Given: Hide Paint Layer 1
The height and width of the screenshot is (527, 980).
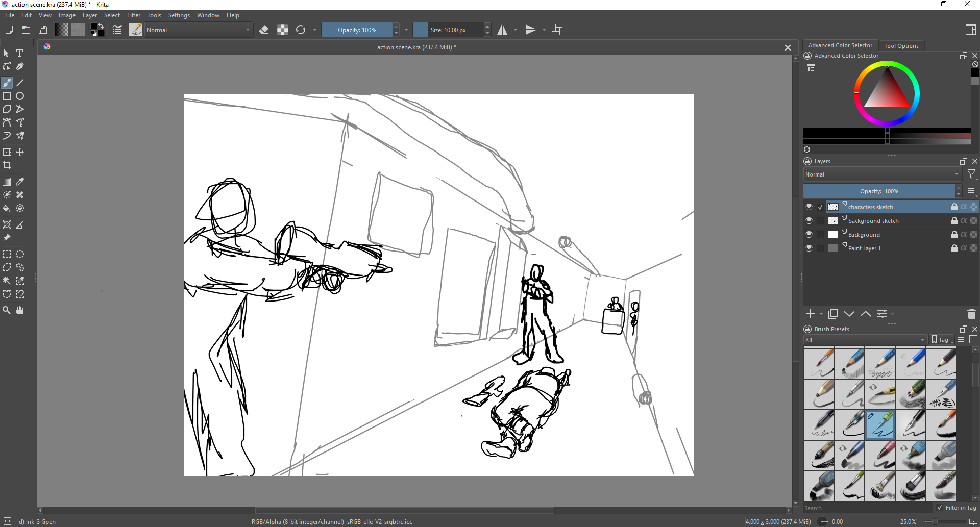Looking at the screenshot, I should (809, 248).
